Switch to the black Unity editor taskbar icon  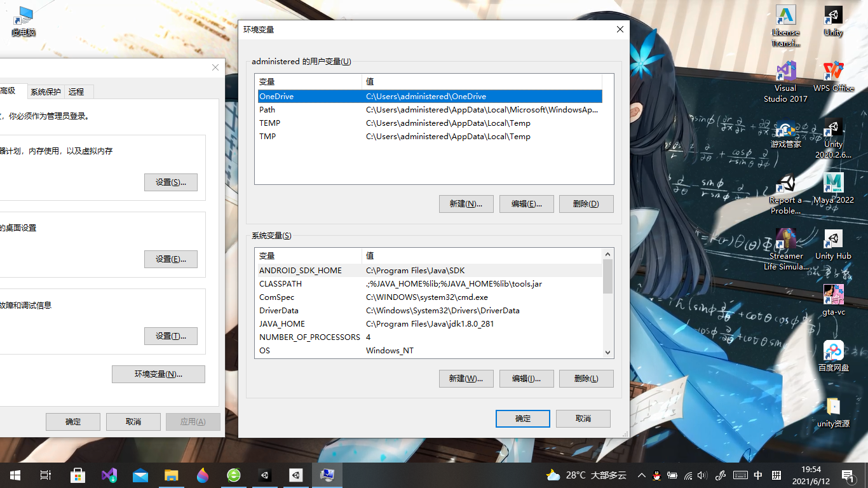264,475
